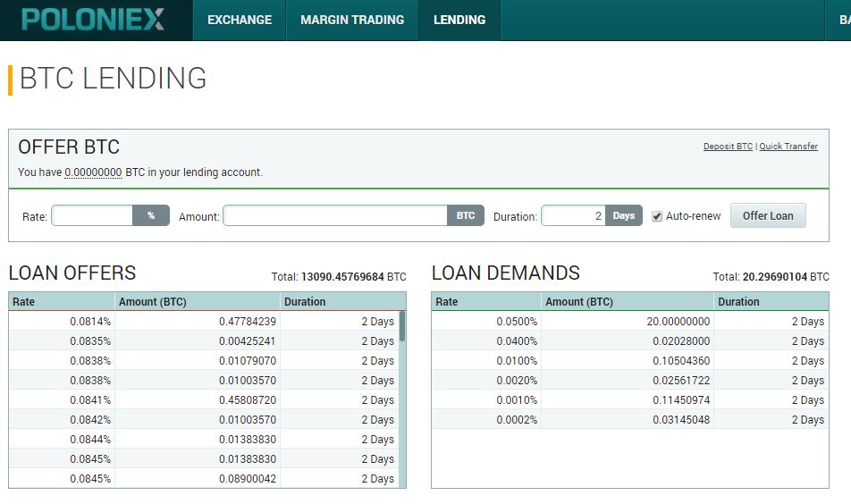
Task: Click Loan Offers Duration header
Action: (343, 302)
